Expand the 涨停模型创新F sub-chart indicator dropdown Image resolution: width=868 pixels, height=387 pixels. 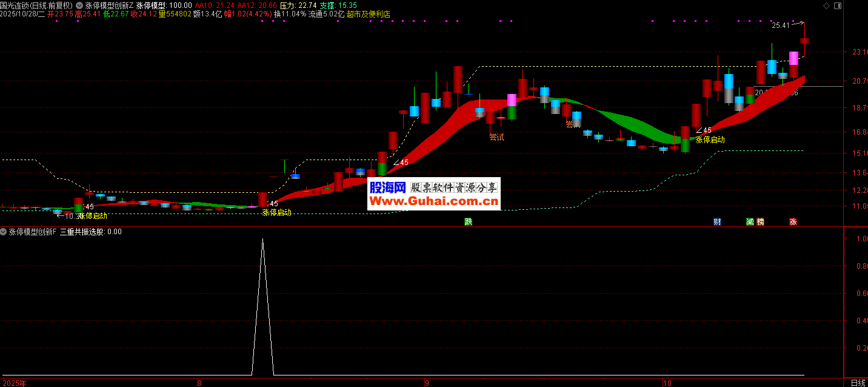(x=4, y=232)
